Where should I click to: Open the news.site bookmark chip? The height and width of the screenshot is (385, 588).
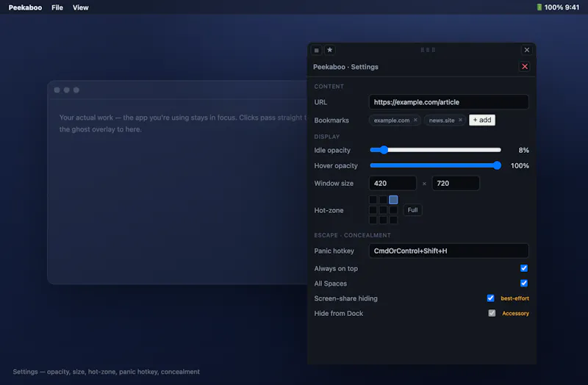442,120
